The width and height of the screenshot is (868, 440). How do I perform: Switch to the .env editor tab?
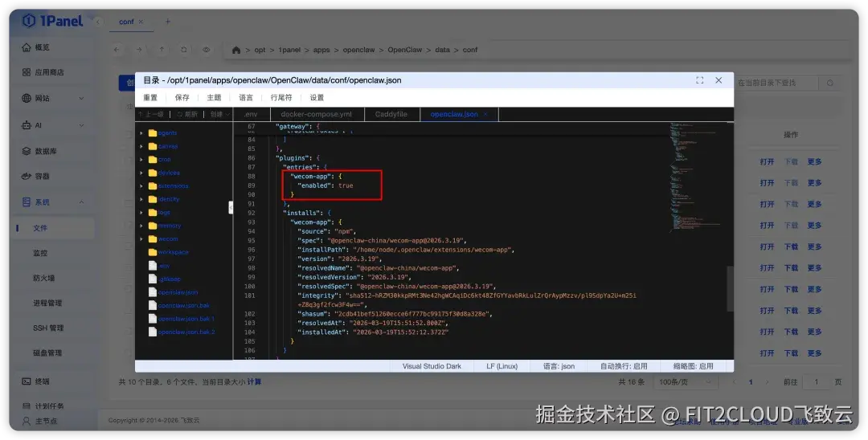point(251,115)
